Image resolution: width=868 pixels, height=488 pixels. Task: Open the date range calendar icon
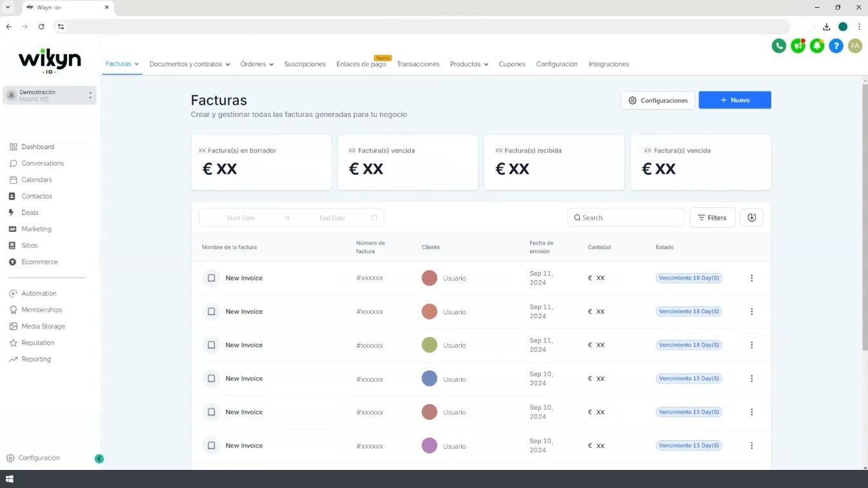pyautogui.click(x=374, y=218)
